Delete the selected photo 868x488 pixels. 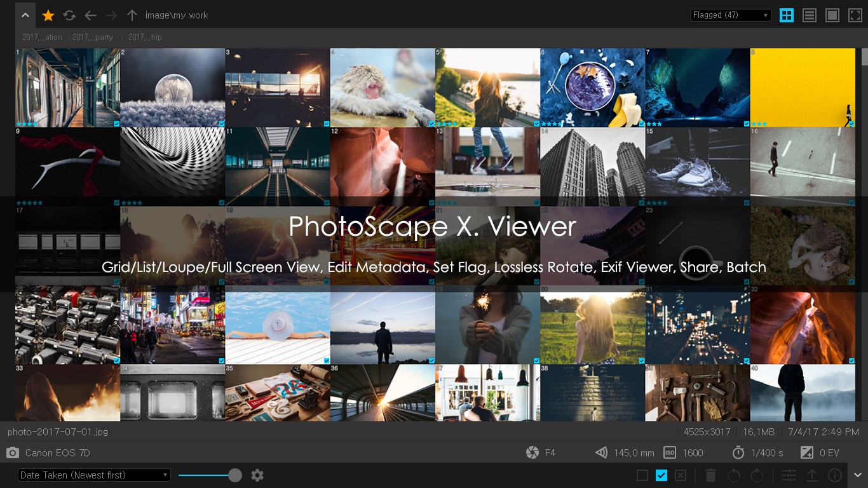pos(710,475)
